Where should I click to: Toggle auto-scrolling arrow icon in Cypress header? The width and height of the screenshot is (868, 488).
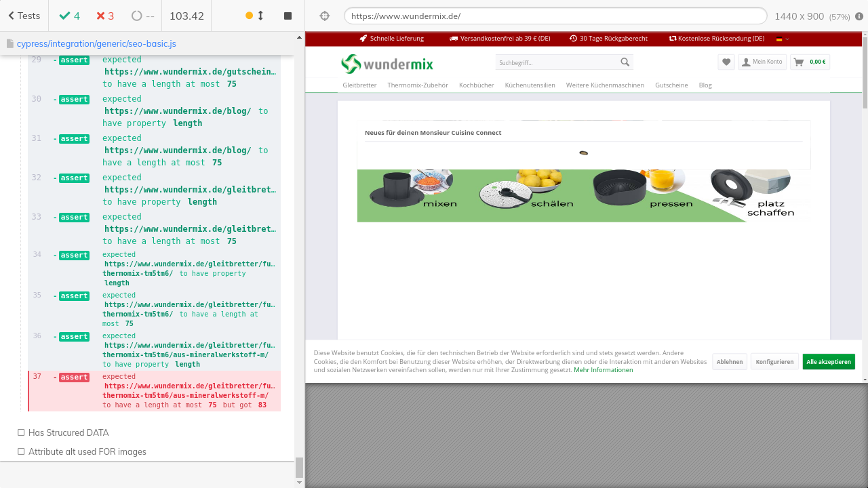(260, 16)
